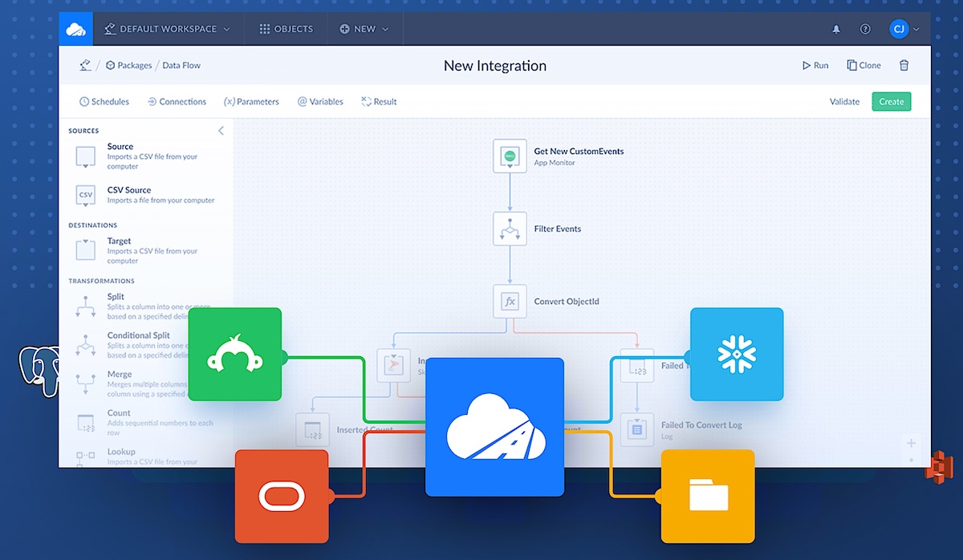Image resolution: width=963 pixels, height=560 pixels.
Task: Open the Variables tab
Action: pyautogui.click(x=320, y=102)
